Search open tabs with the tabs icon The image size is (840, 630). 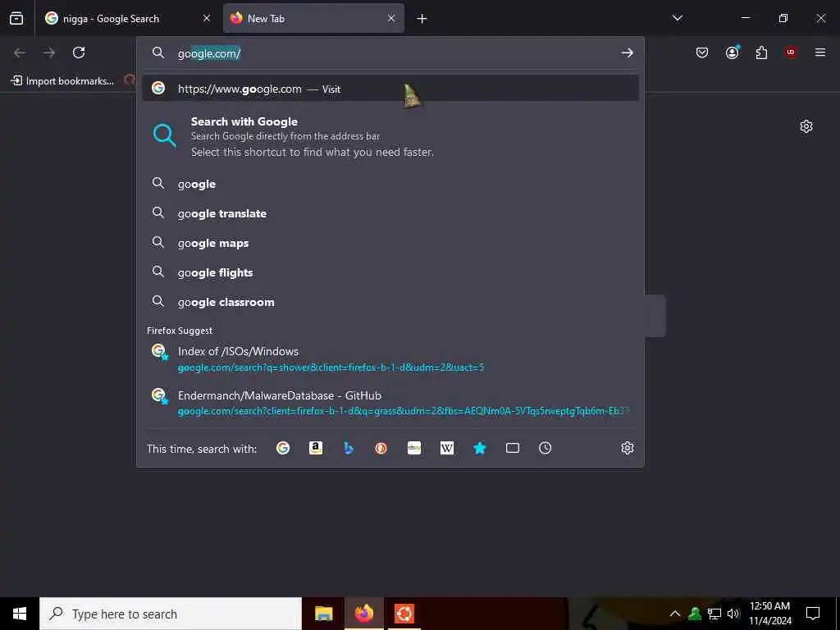(513, 448)
